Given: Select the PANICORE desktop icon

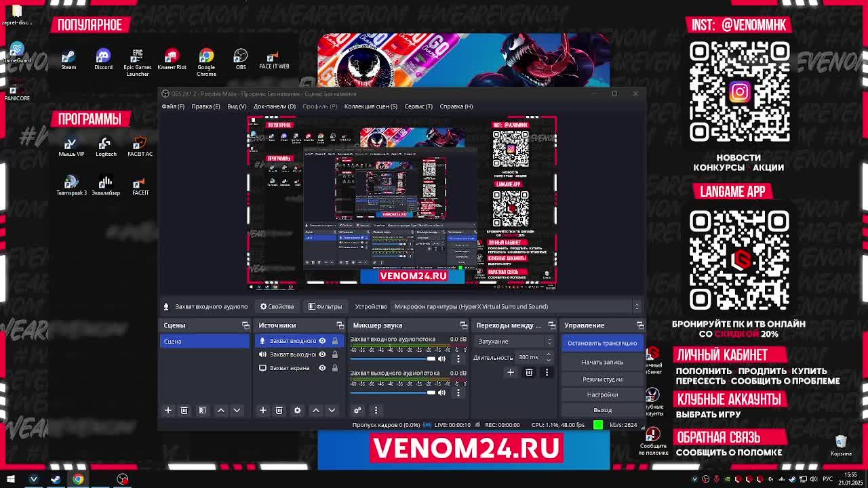Looking at the screenshot, I should pyautogui.click(x=17, y=91).
